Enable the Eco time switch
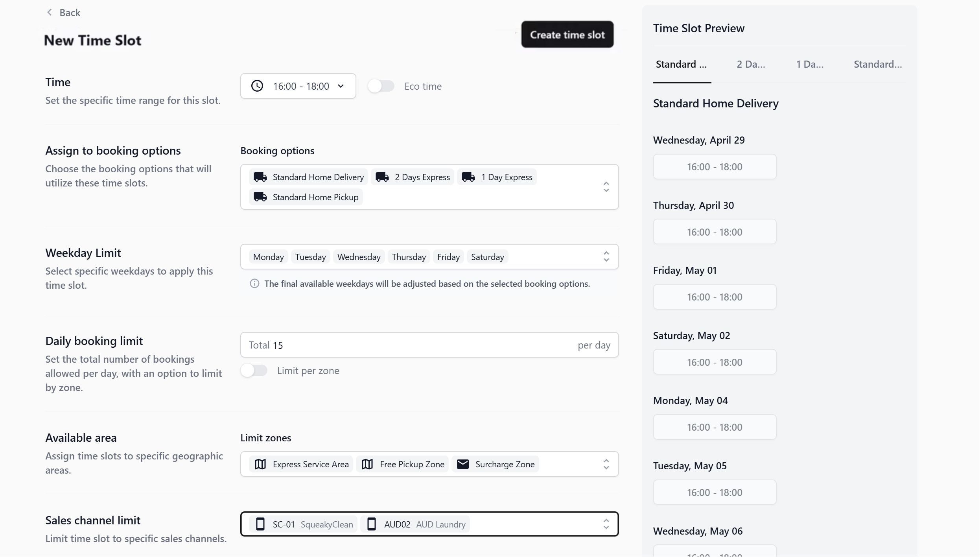The image size is (980, 557). [x=381, y=86]
